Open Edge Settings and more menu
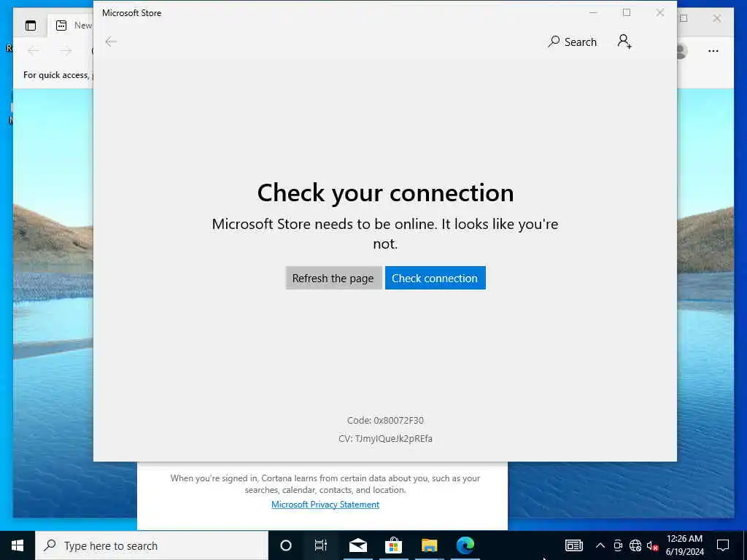The height and width of the screenshot is (560, 747). point(713,51)
